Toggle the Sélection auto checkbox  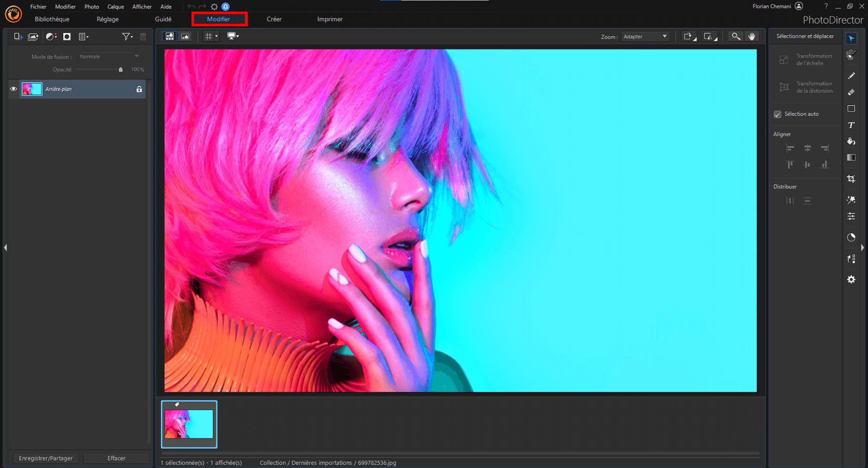coord(778,114)
